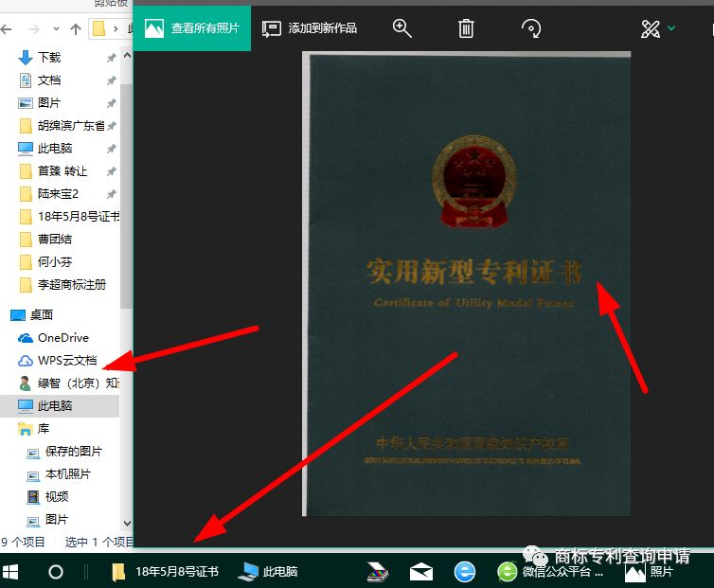714x588 pixels.
Task: Expand the address bar path chevron
Action: pos(116,29)
